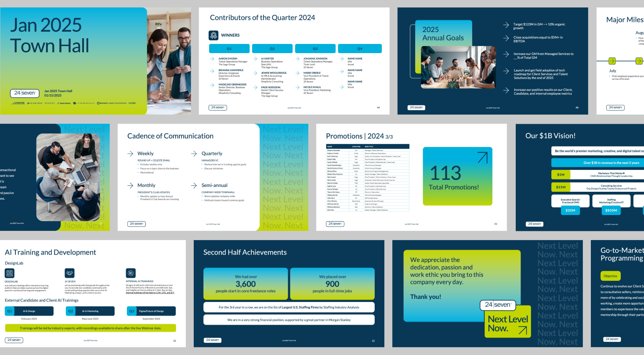Click the $850M badge
This screenshot has height=355, width=644.
tap(611, 211)
